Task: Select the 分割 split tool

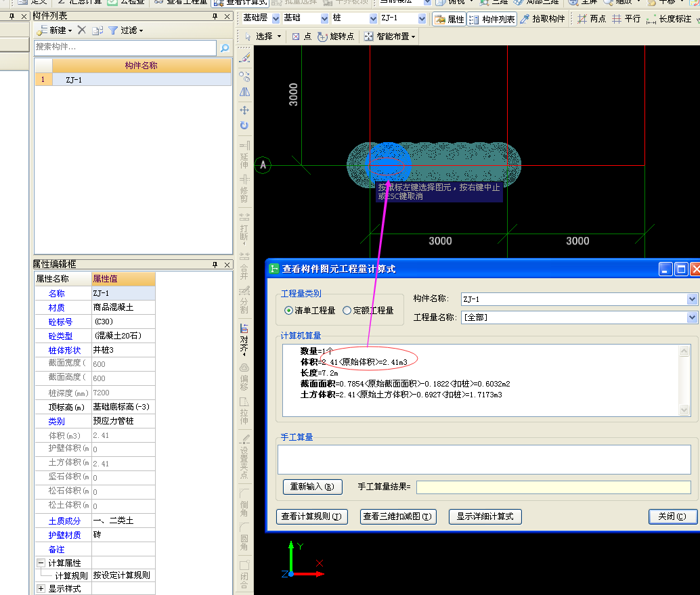Action: [x=244, y=301]
